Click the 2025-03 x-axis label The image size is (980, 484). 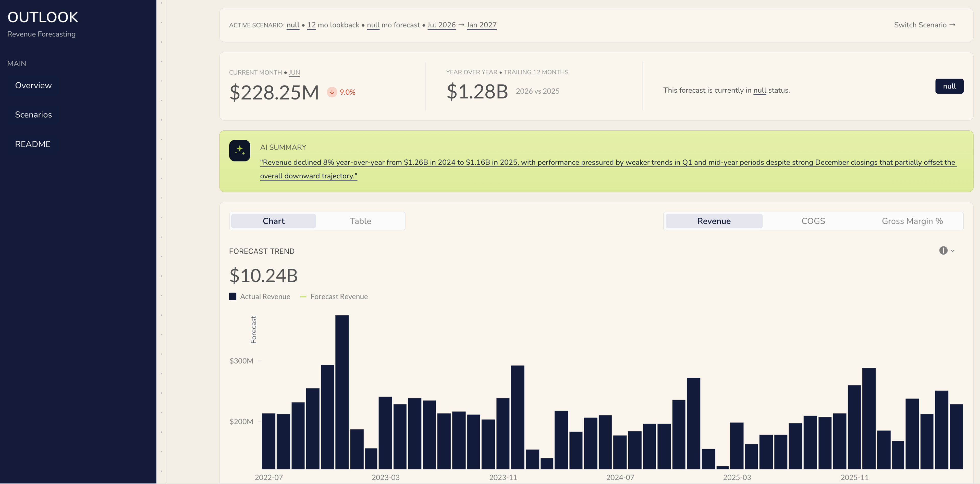[737, 478]
